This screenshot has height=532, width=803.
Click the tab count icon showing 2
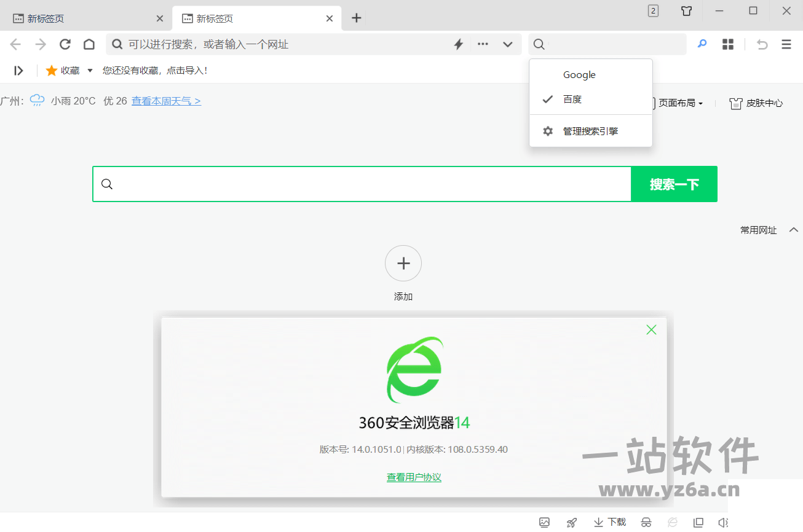pyautogui.click(x=653, y=10)
